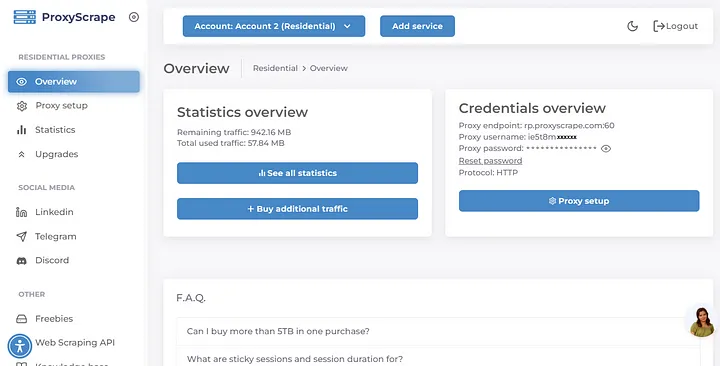Image resolution: width=720 pixels, height=366 pixels.
Task: Click Overview in the breadcrumb
Action: pyautogui.click(x=328, y=68)
